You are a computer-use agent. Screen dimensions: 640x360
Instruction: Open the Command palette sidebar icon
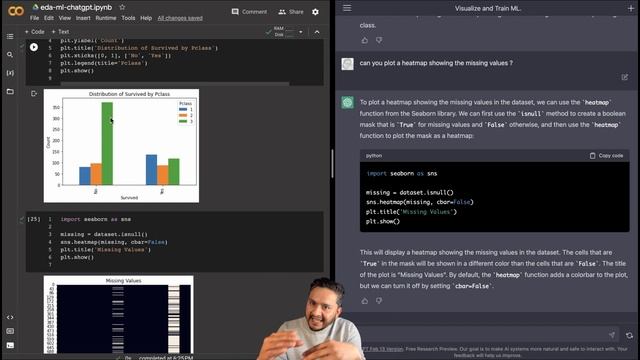[x=10, y=331]
